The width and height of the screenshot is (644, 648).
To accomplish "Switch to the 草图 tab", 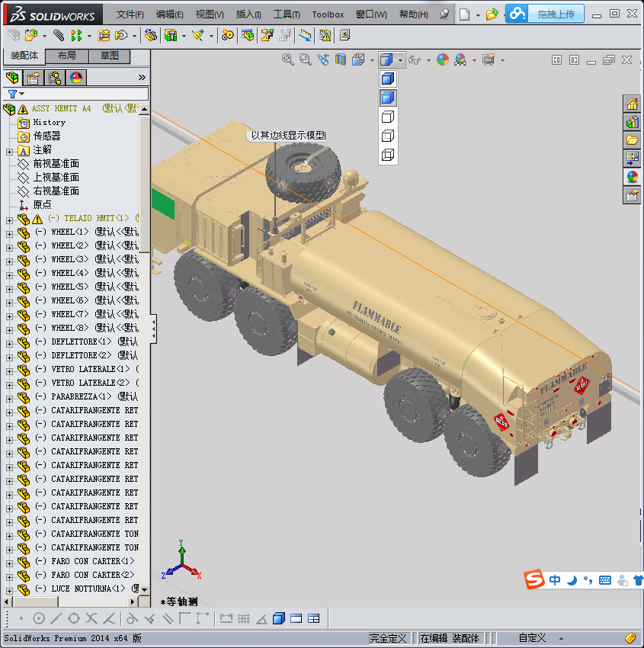I will 109,56.
